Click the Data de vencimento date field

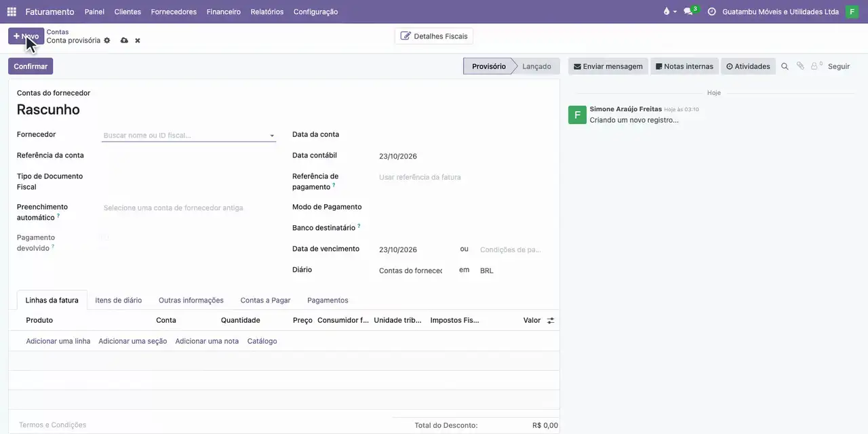click(x=415, y=250)
